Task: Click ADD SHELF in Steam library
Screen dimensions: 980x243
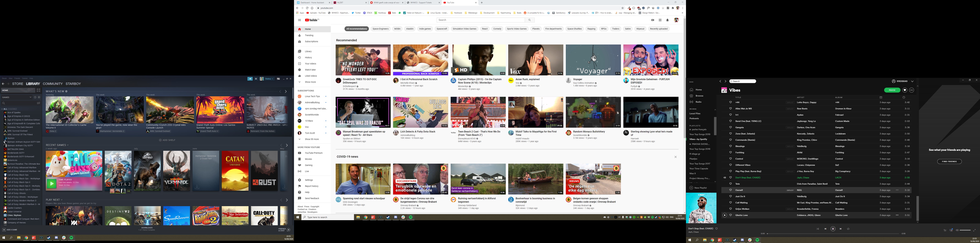Action: tap(167, 140)
